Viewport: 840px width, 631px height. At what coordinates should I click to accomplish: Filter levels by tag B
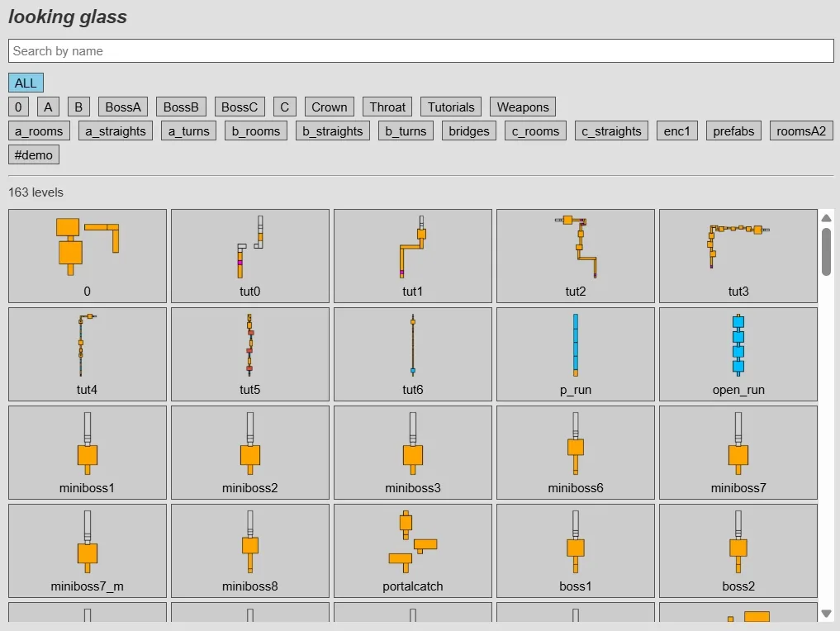78,107
